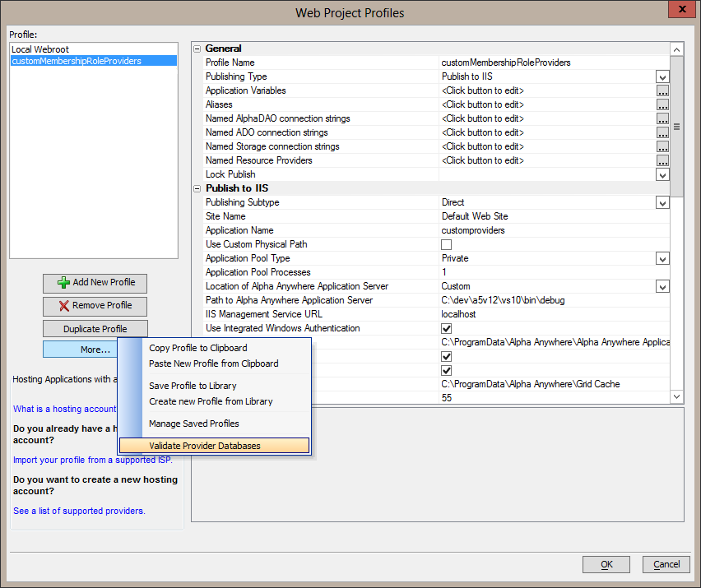The width and height of the screenshot is (701, 588).
Task: Open the Publishing Subtype dropdown
Action: (x=662, y=203)
